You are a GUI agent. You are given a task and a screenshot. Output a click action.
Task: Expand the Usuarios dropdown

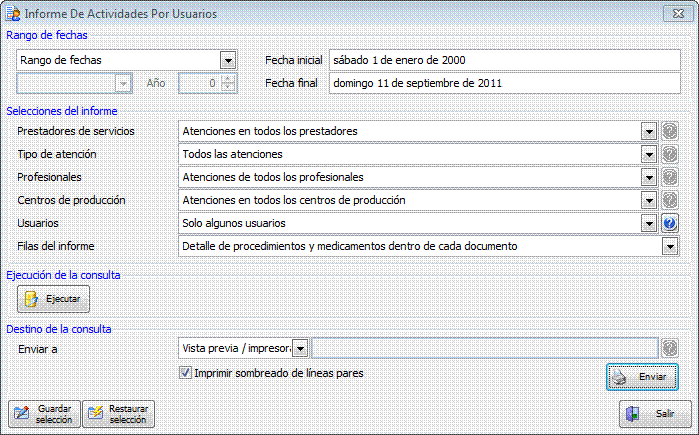[649, 223]
